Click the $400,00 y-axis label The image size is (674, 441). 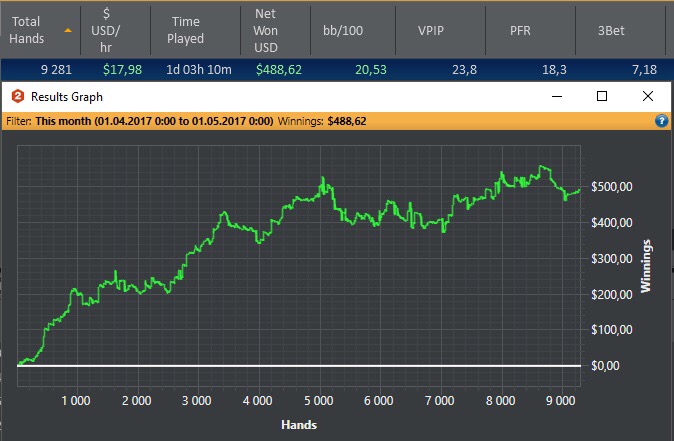coord(612,223)
